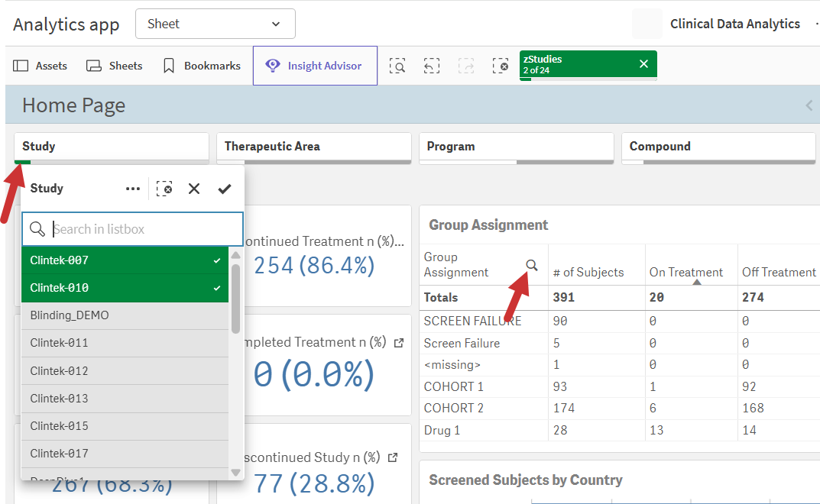
Task: Select the Drug 1 row
Action: point(442,430)
